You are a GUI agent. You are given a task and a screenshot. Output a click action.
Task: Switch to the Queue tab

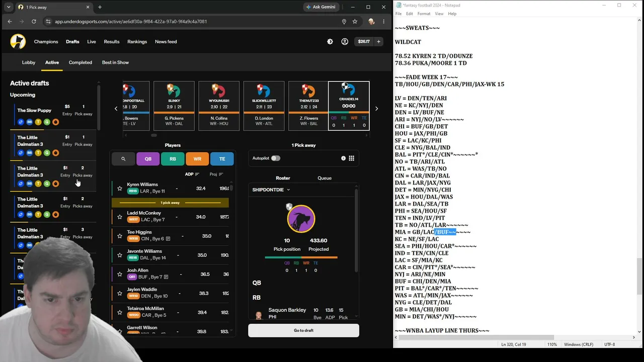tap(325, 178)
